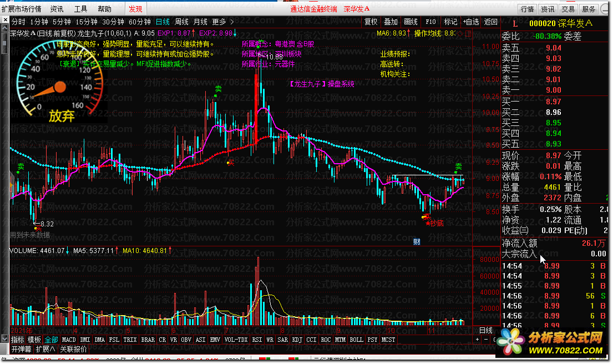Screen dimensions: 613x364
Task: Select the 日线 daily period
Action: (163, 22)
